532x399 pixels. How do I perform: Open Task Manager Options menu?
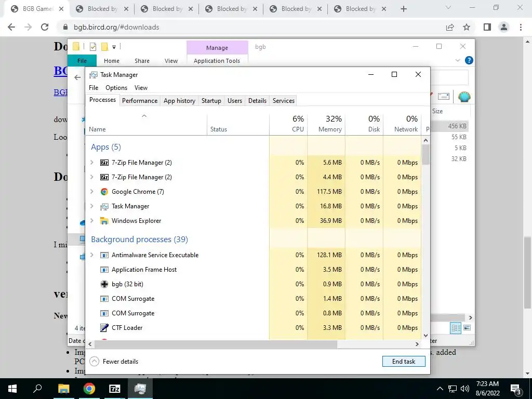[116, 88]
